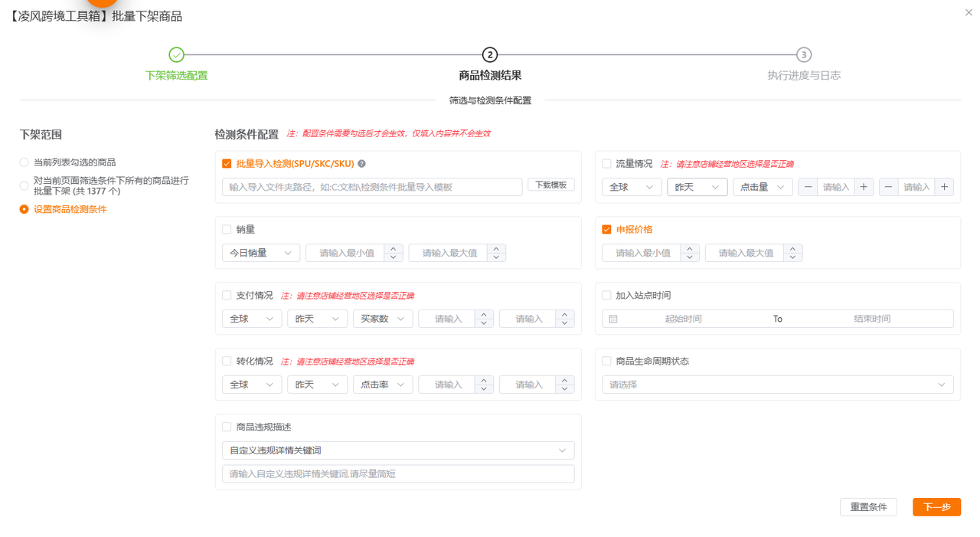
Task: Open 商品生命周期状态 请选择 dropdown
Action: click(778, 385)
